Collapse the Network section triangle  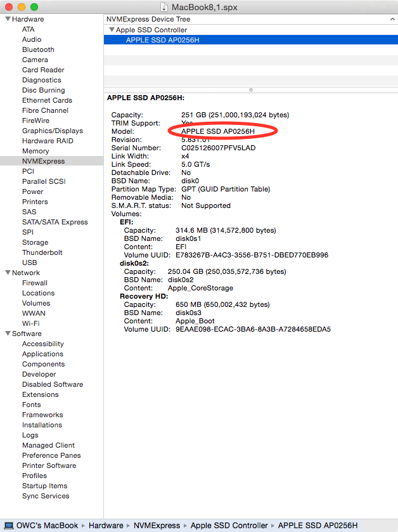(7, 273)
